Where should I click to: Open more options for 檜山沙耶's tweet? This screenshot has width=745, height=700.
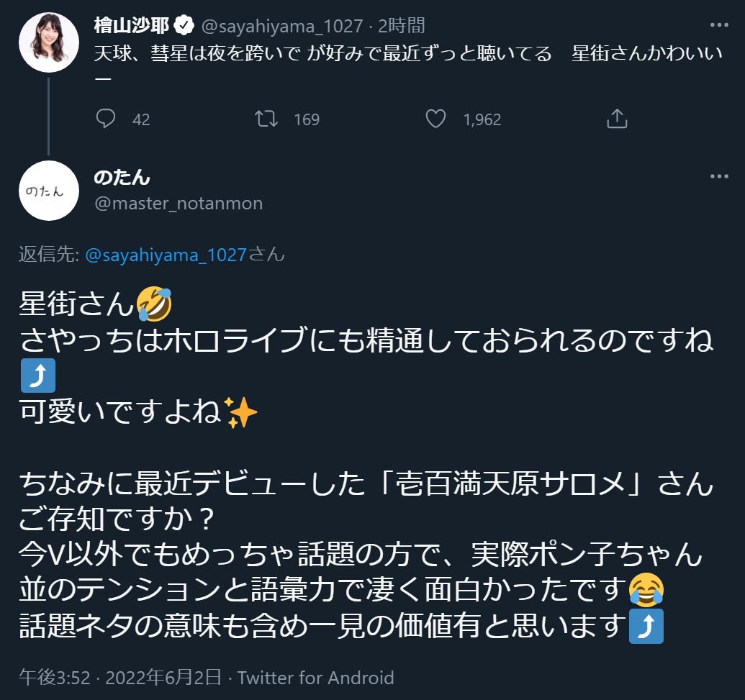click(720, 25)
